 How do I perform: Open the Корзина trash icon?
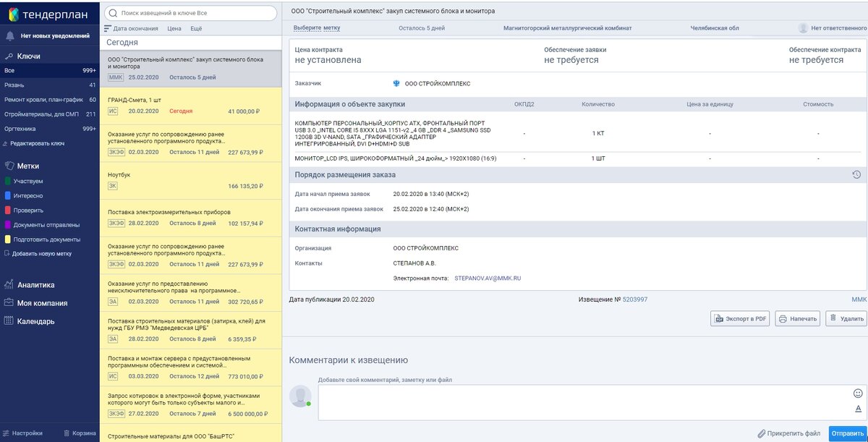pos(67,433)
